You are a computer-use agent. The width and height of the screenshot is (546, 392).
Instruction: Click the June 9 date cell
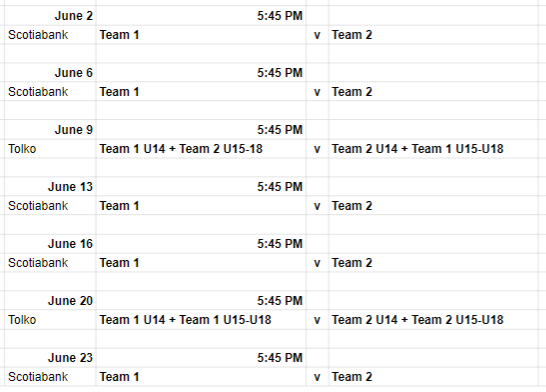pyautogui.click(x=50, y=130)
